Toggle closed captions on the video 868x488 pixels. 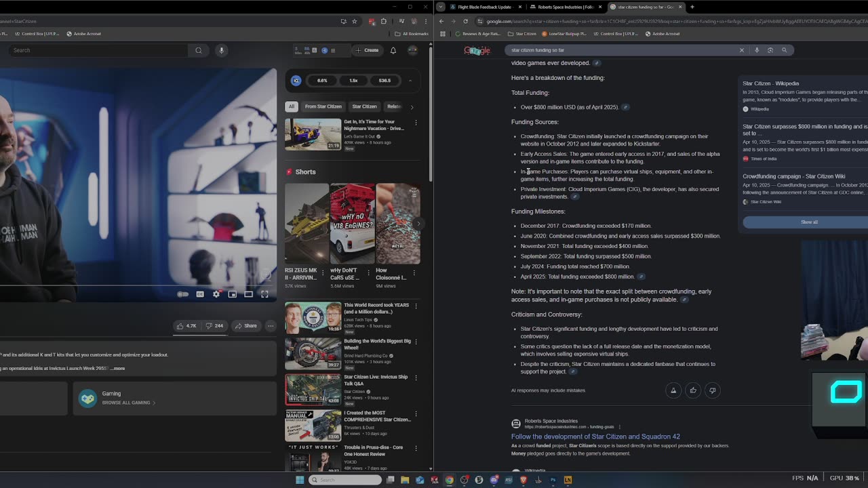[x=200, y=294]
